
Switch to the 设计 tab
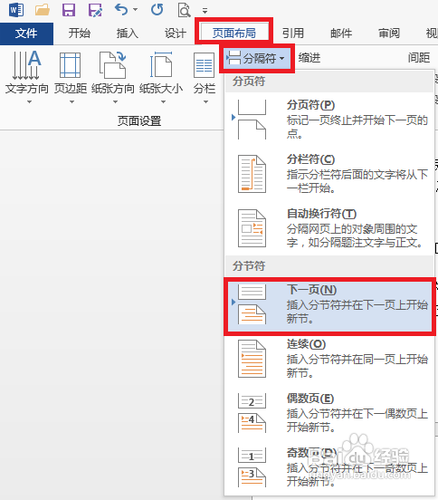coord(175,33)
